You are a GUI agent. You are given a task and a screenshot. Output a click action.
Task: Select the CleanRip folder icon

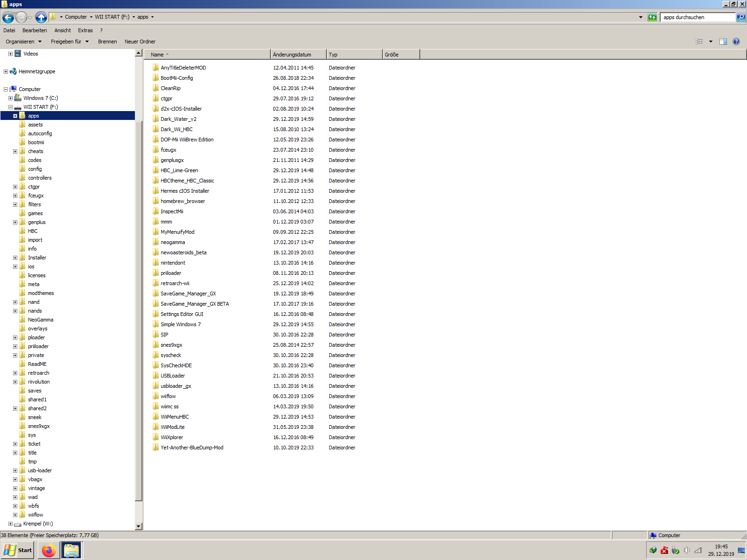pos(156,88)
